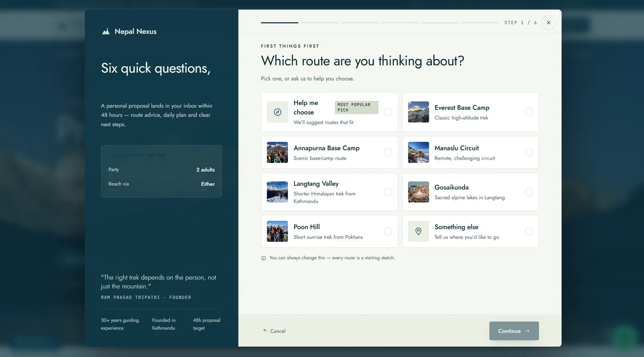
Task: Select the Everest Base Camp radio button
Action: click(529, 112)
